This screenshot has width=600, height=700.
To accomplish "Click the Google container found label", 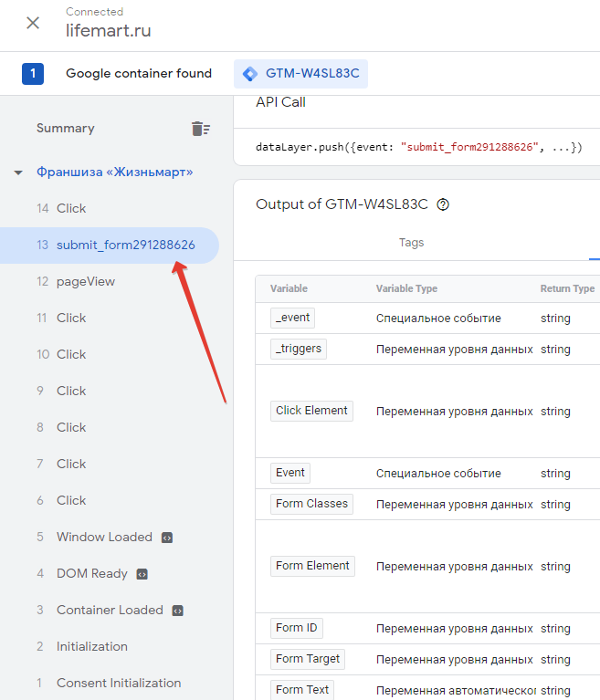I will click(139, 74).
